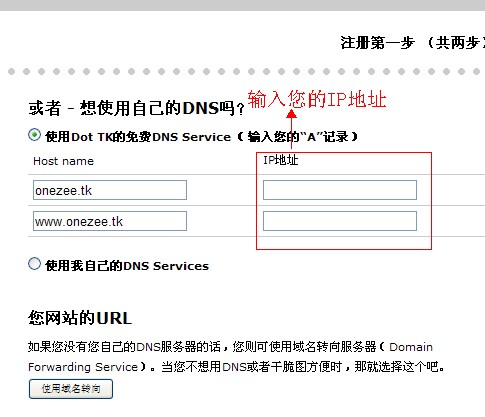485x417 pixels.
Task: Click the 如果您没有您自己的DNS服务器 description paragraph
Action: coord(236,357)
